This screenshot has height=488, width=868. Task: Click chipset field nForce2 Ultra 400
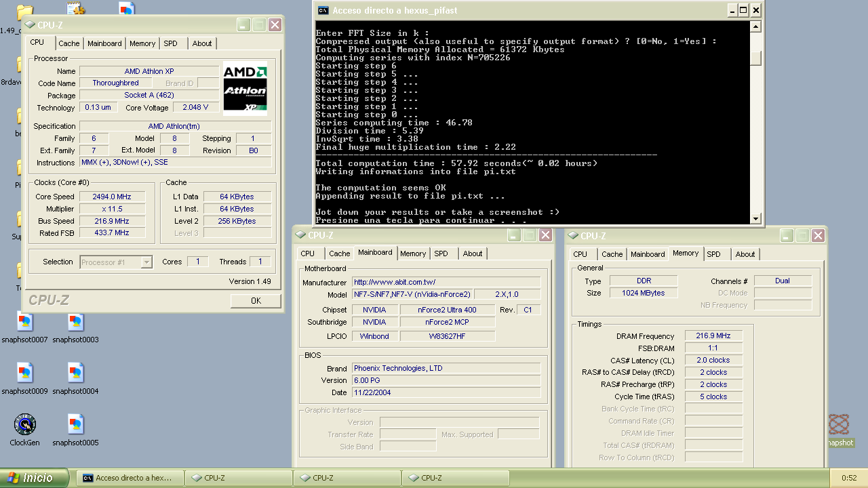(x=448, y=310)
